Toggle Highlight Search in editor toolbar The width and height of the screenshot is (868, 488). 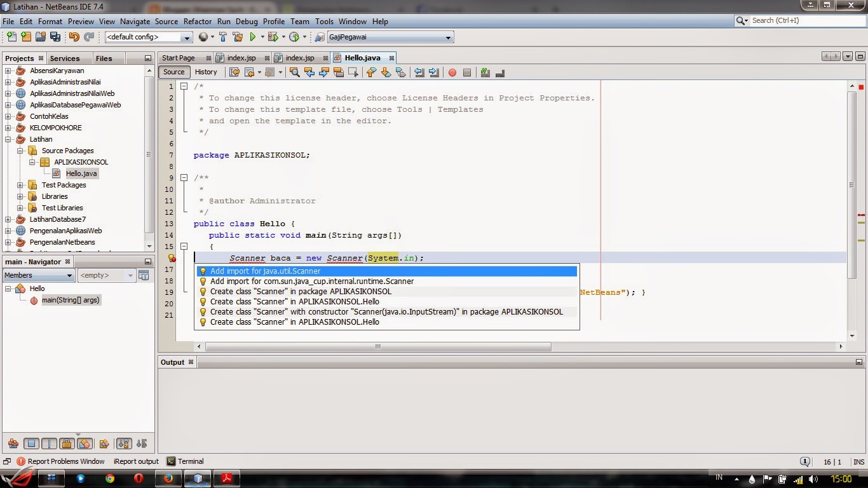(339, 72)
